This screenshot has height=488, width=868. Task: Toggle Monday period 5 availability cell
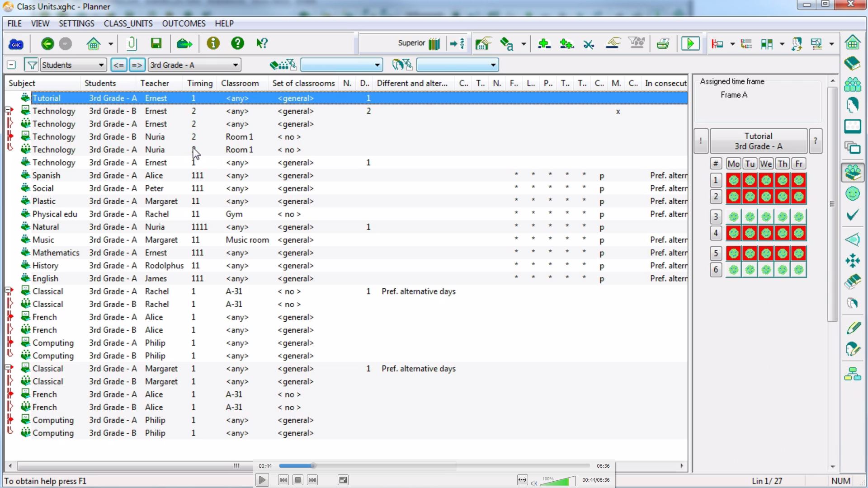[x=734, y=253]
